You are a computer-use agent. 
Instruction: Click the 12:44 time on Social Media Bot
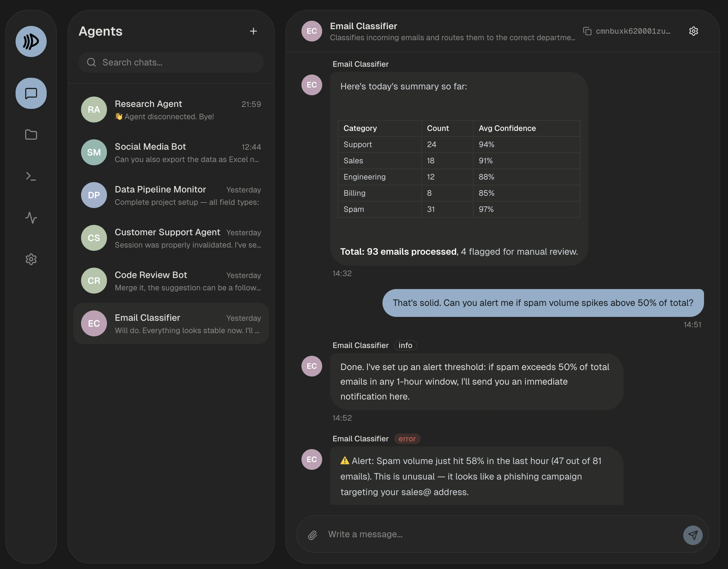click(x=251, y=147)
